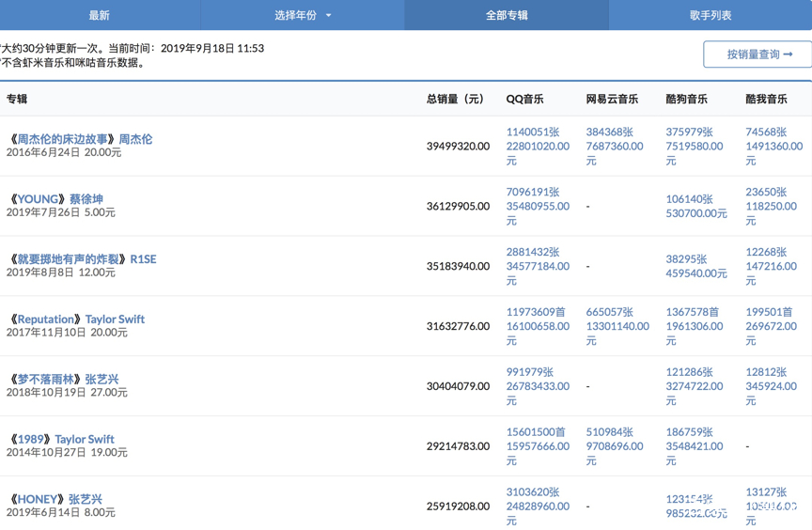Select release date 2017年11月10日 20.00元
Viewport: 812px width, 530px height.
click(x=67, y=333)
